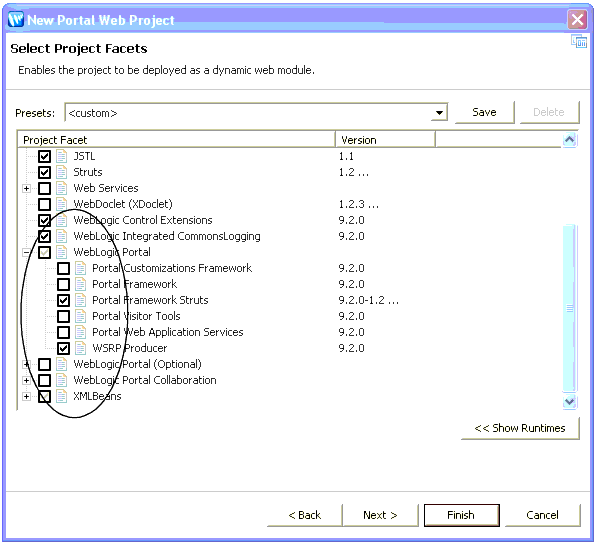Screen dimensions: 597x544
Task: Uncheck the WSRP Producer checkbox
Action: pyautogui.click(x=63, y=348)
